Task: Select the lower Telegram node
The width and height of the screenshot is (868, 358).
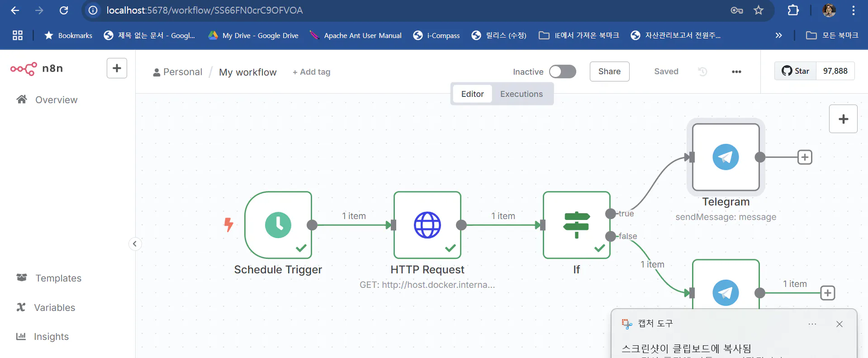Action: pos(726,285)
